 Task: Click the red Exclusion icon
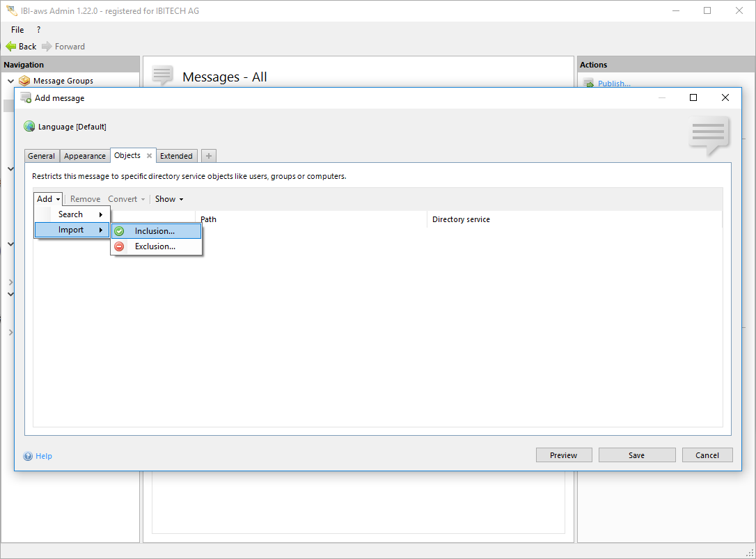tap(119, 246)
